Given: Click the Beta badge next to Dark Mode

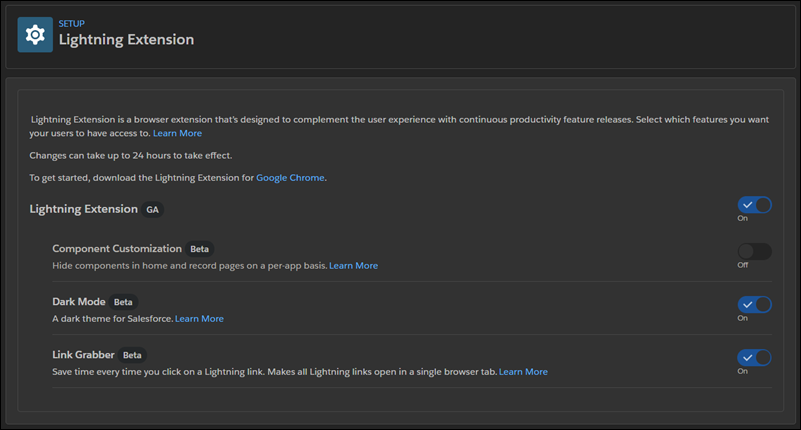Looking at the screenshot, I should [x=123, y=302].
